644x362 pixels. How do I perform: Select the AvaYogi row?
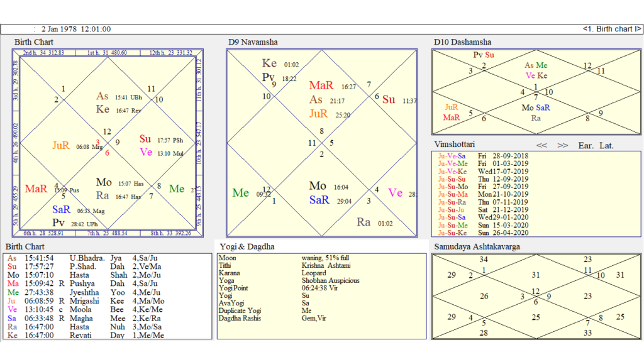point(264,304)
